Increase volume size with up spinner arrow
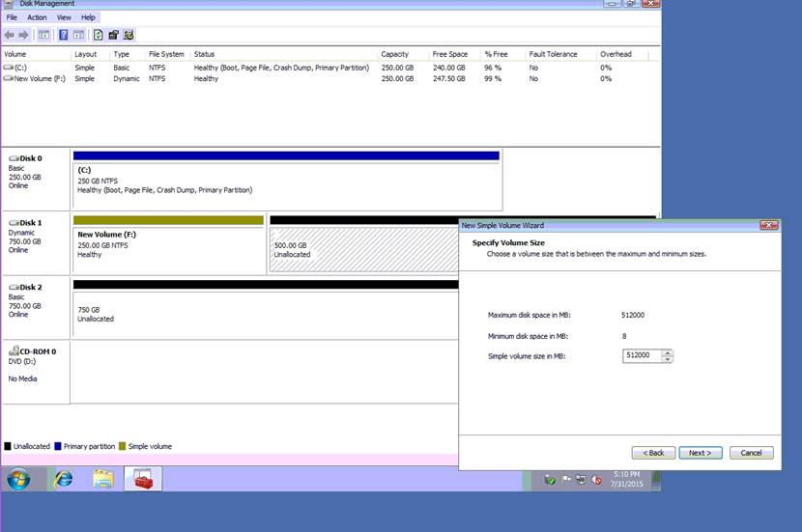 pyautogui.click(x=667, y=352)
